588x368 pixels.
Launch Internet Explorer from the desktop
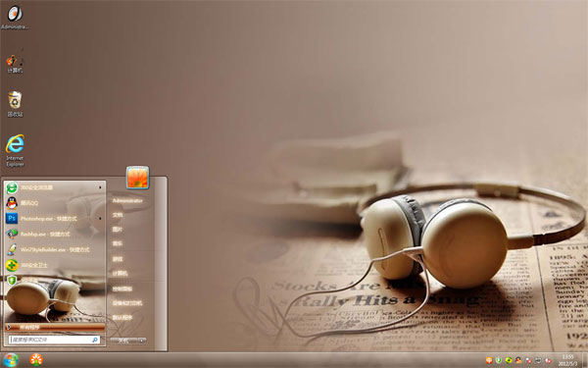pos(15,150)
